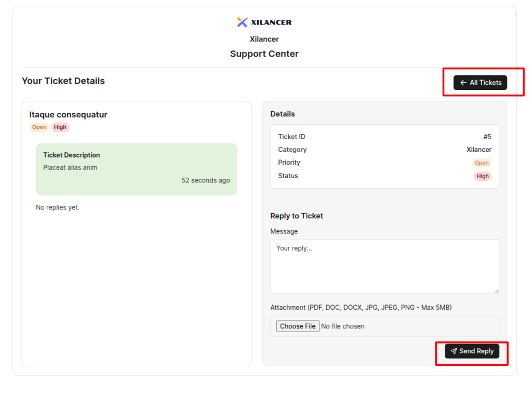The height and width of the screenshot is (397, 532).
Task: Go back using the All Tickets button
Action: click(480, 83)
